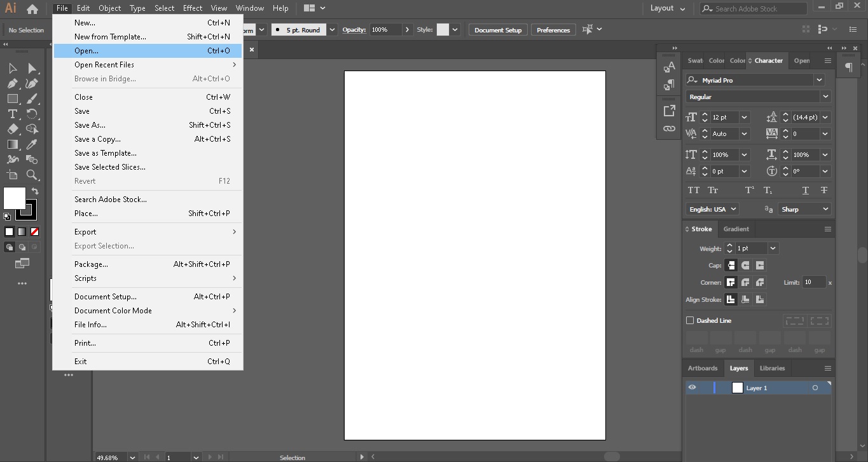Click the white Fill color swatch
The width and height of the screenshot is (868, 462).
(15, 198)
